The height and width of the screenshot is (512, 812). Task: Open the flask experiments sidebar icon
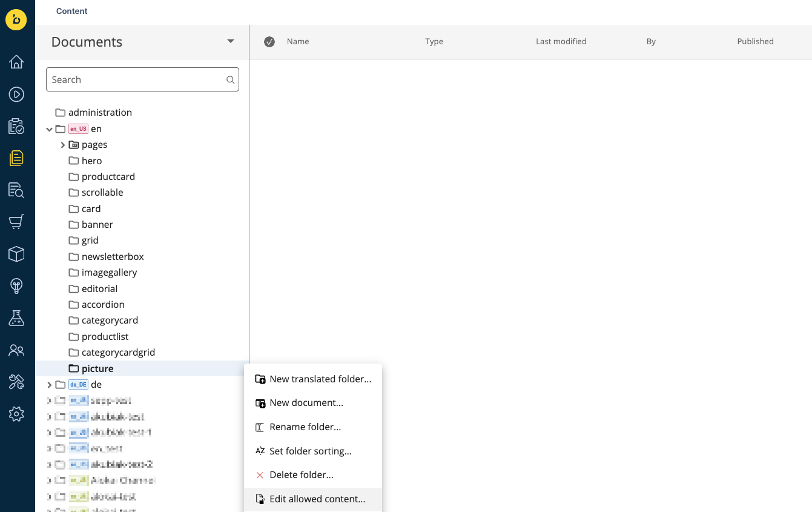[x=16, y=318]
